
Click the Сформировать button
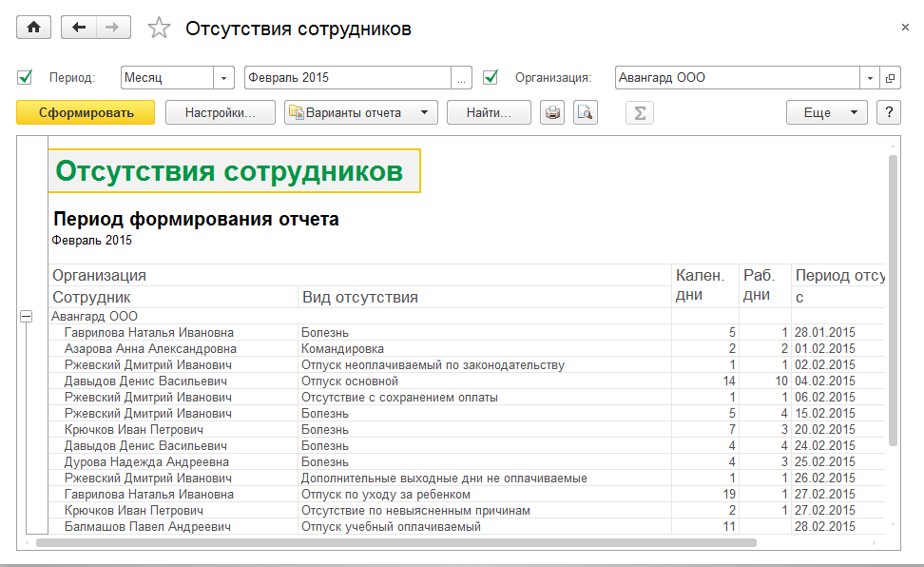[x=87, y=112]
